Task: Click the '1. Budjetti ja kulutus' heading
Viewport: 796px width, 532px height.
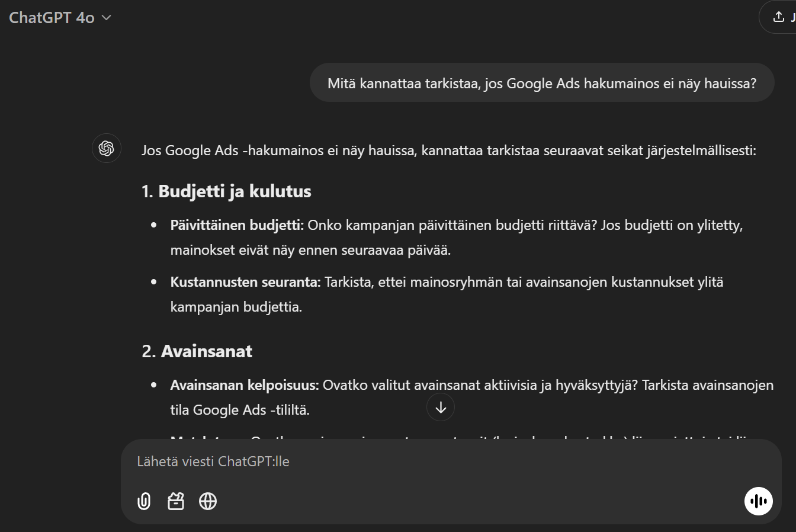Action: (226, 191)
